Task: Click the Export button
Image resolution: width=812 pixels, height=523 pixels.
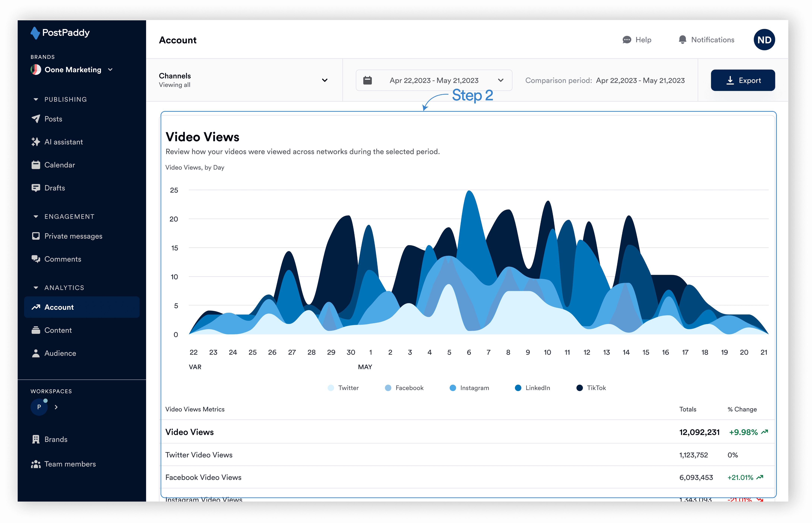Action: point(743,81)
